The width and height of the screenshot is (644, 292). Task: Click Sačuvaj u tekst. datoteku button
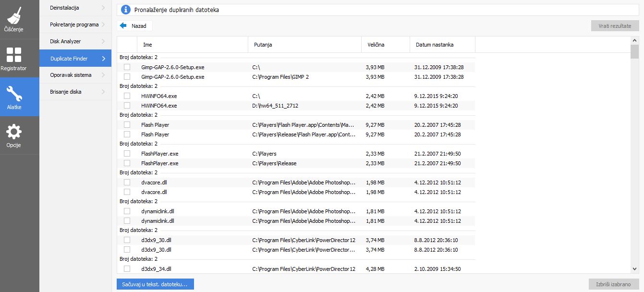tap(155, 284)
